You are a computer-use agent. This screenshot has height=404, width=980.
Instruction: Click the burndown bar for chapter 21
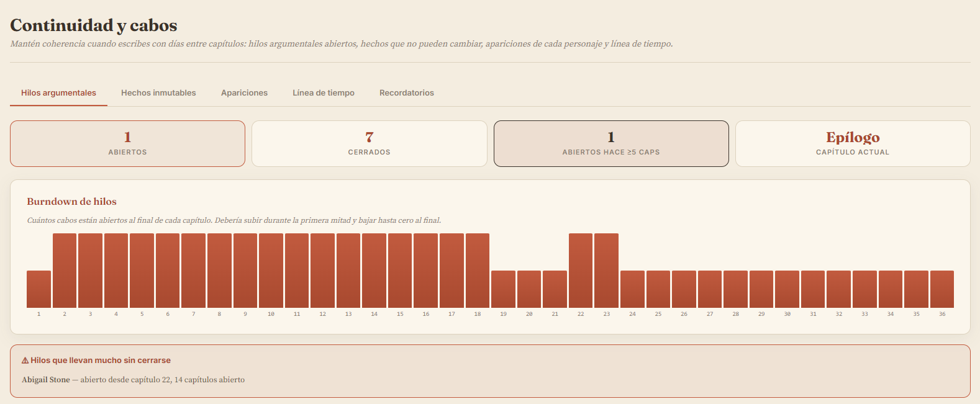pyautogui.click(x=555, y=289)
